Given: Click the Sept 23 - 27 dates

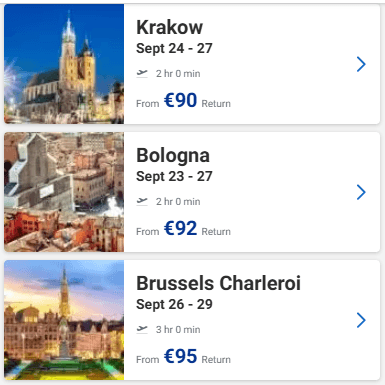Looking at the screenshot, I should tap(174, 177).
